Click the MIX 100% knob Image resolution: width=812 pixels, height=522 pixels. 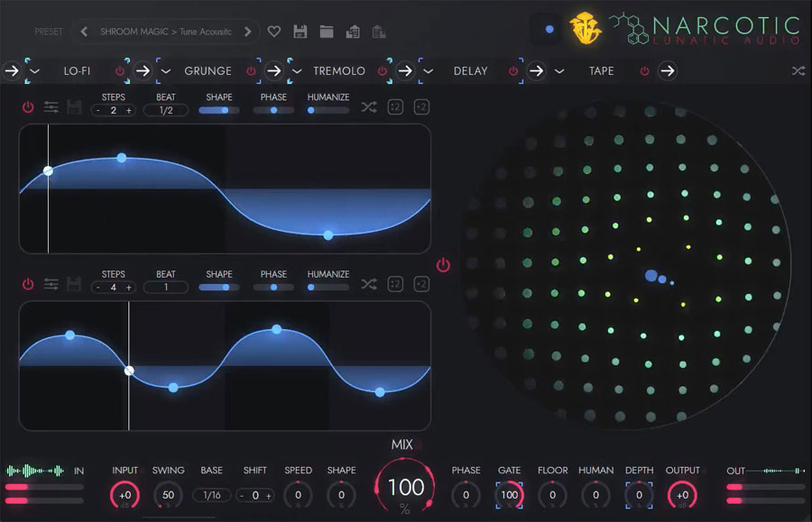point(405,487)
